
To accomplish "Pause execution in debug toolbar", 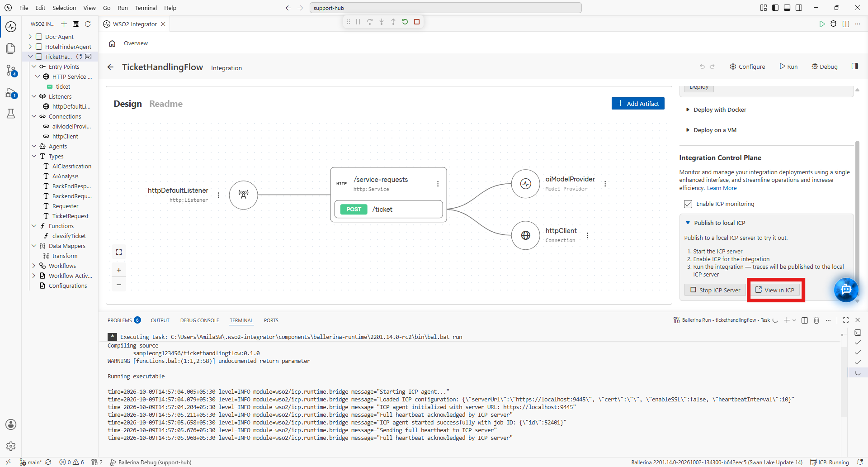I will click(358, 22).
